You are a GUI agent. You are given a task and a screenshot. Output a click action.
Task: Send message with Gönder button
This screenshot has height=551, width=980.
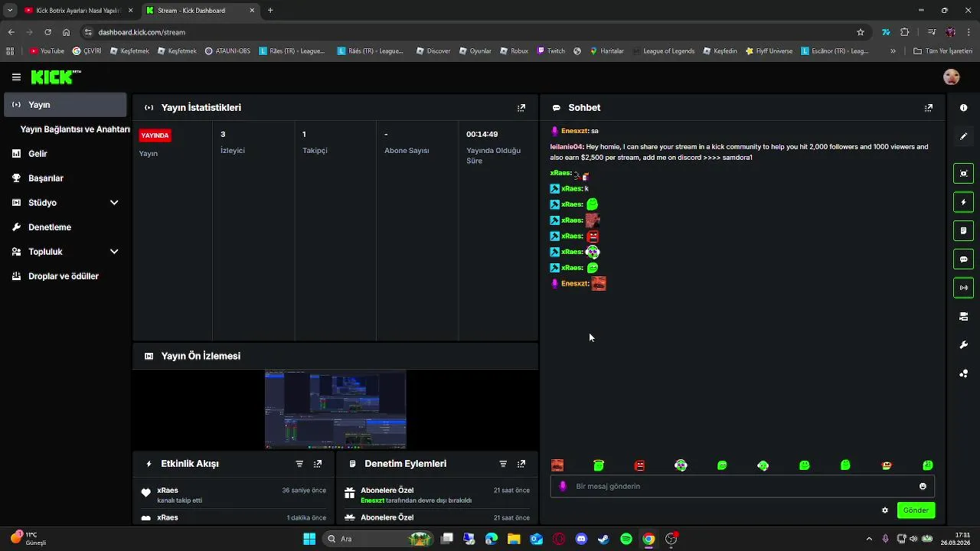tap(916, 510)
